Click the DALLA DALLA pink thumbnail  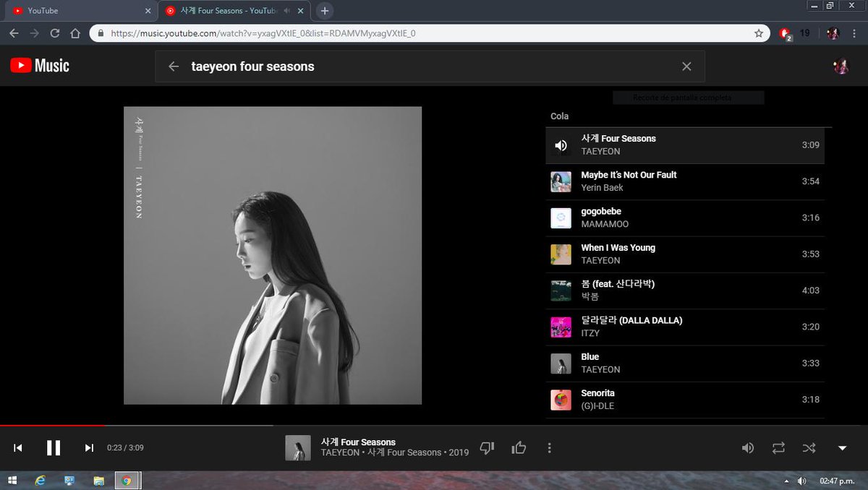click(x=561, y=327)
